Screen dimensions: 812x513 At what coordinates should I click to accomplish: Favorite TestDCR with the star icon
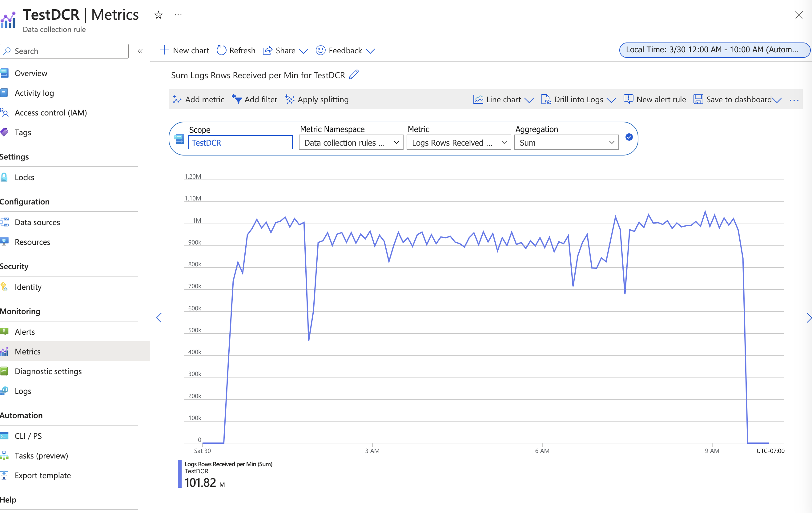pos(158,15)
